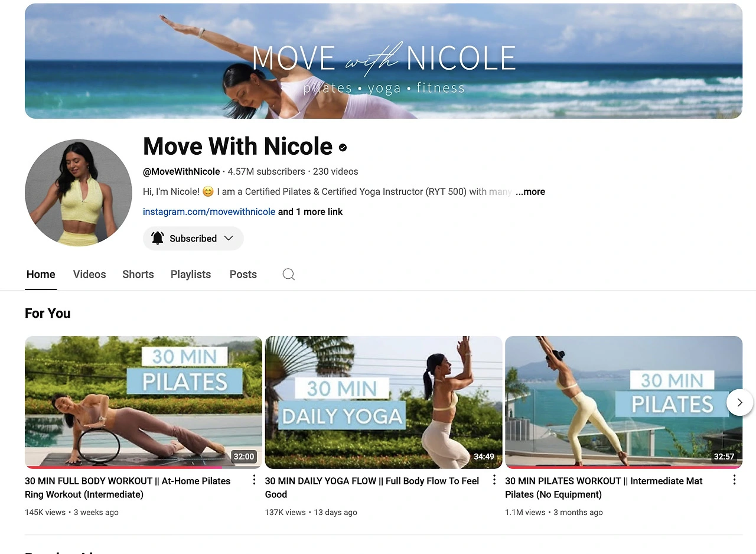Expand the Subscribed dropdown chevron

coord(229,238)
